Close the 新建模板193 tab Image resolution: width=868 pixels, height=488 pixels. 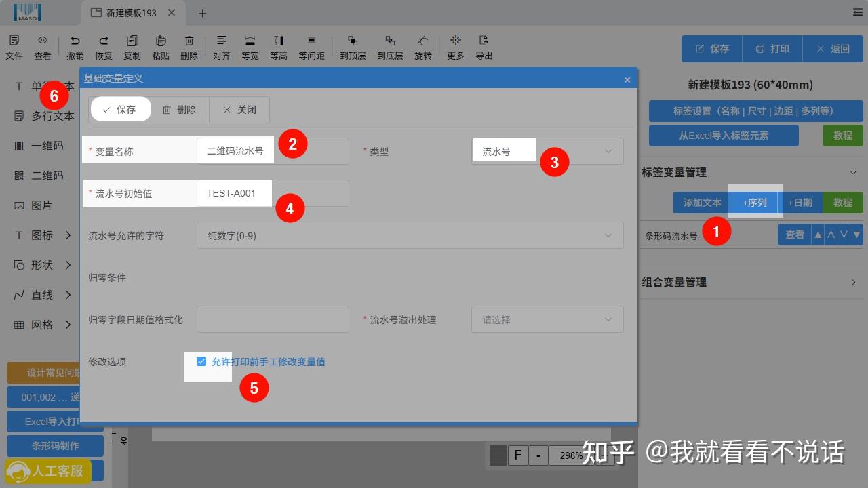pos(172,13)
